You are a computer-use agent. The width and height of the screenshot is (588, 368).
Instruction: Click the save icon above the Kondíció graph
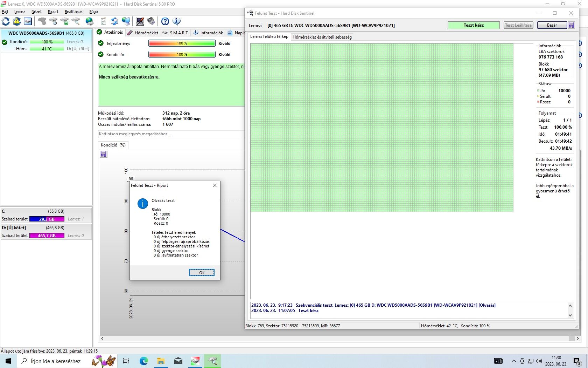click(x=104, y=154)
